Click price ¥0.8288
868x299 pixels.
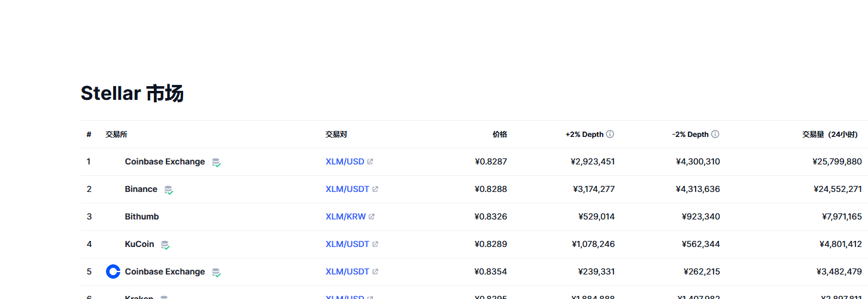[491, 190]
